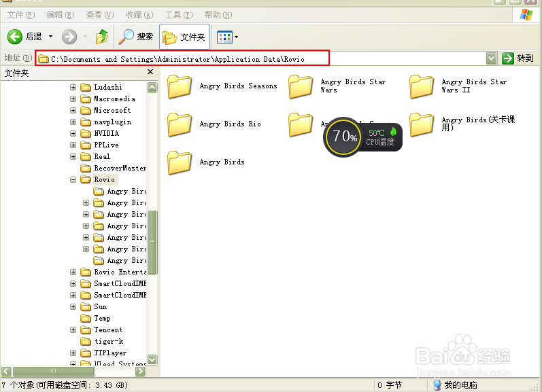Close the Folders side pane

[150, 72]
